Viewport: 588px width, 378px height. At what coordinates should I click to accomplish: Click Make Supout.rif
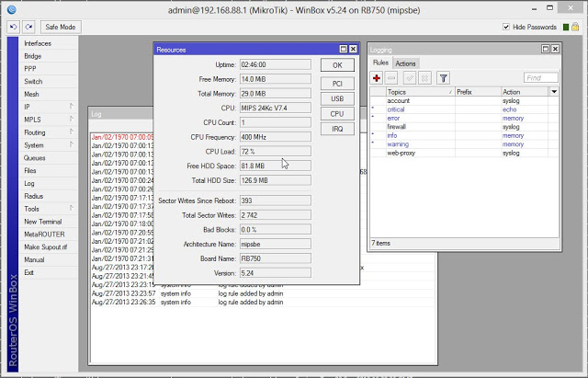[48, 247]
